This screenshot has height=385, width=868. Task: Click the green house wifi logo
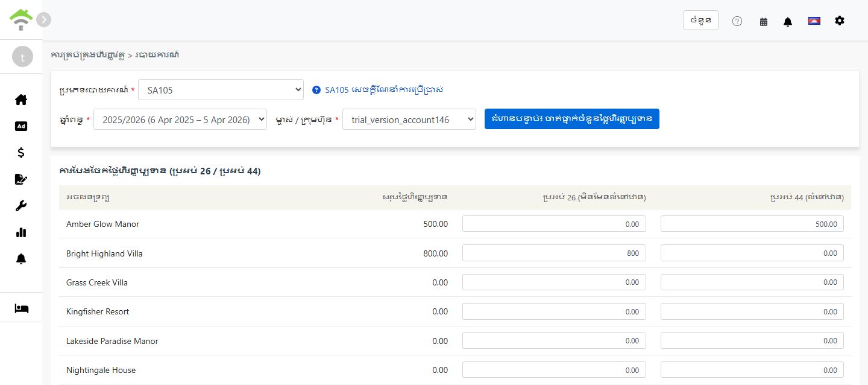pyautogui.click(x=21, y=20)
